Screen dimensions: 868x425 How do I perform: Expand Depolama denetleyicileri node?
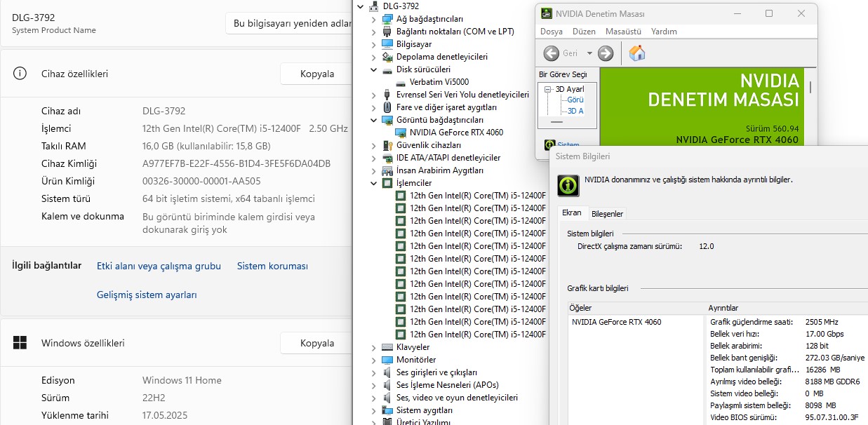(374, 57)
